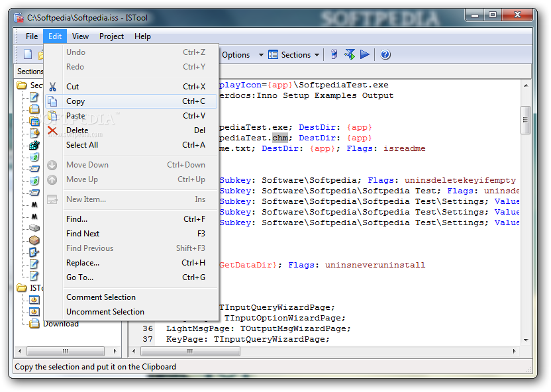Click editor horizontal scrollbar left arrow

point(134,351)
